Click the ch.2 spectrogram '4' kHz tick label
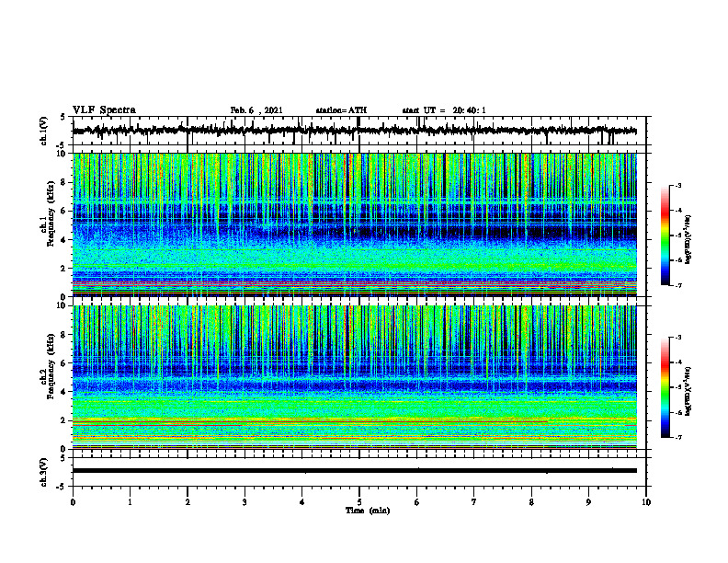The image size is (728, 563). [x=64, y=392]
